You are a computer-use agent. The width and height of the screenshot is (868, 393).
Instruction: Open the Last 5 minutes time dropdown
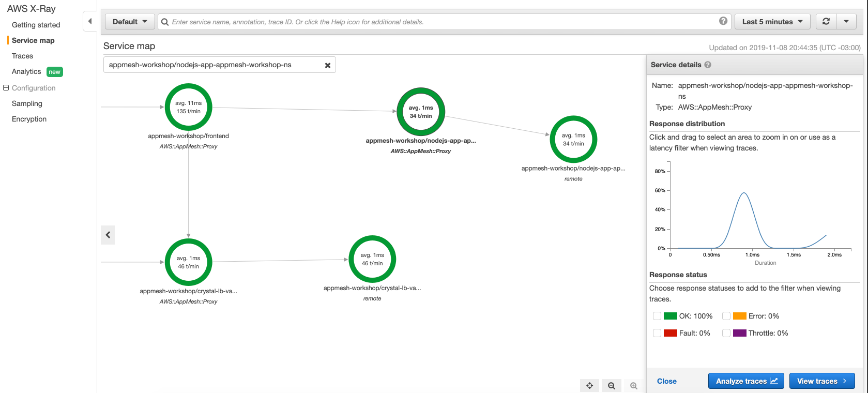pos(772,22)
